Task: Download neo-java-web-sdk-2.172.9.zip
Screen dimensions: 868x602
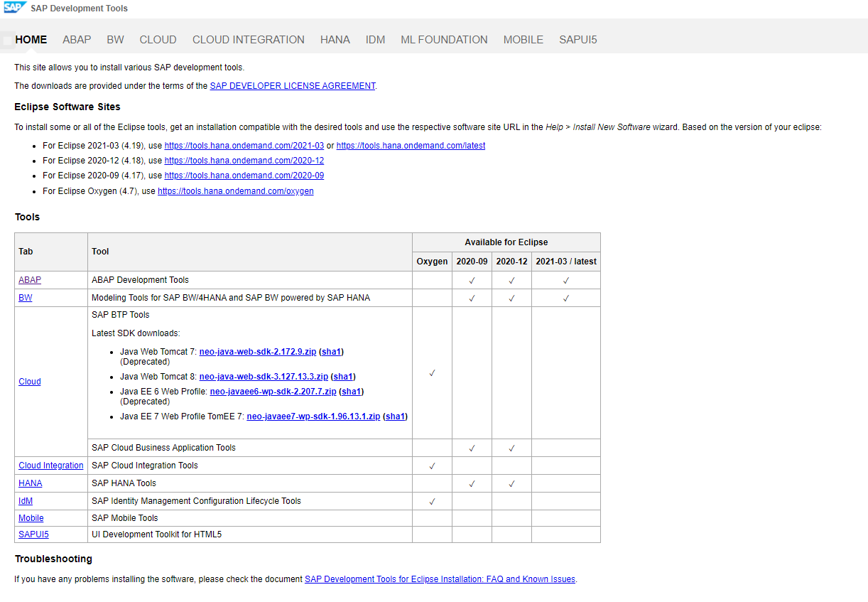Action: pyautogui.click(x=258, y=352)
